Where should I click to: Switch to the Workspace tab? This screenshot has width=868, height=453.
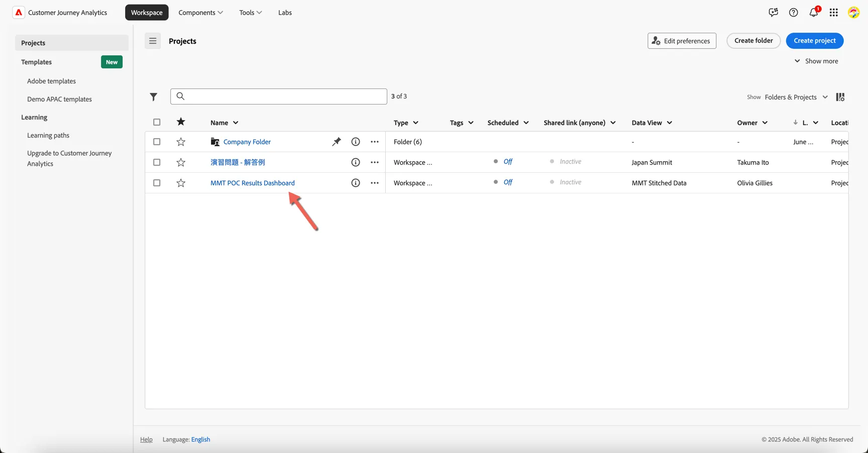(147, 13)
